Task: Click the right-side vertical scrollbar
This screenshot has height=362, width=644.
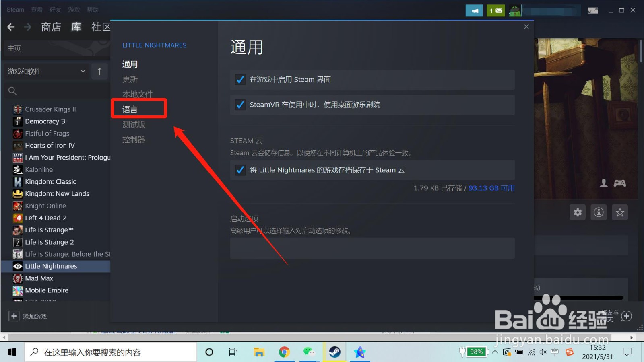Action: 641,51
